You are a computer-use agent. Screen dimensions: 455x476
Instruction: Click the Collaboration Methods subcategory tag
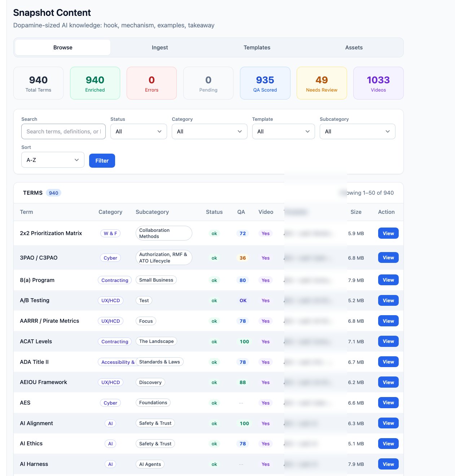[x=164, y=233]
